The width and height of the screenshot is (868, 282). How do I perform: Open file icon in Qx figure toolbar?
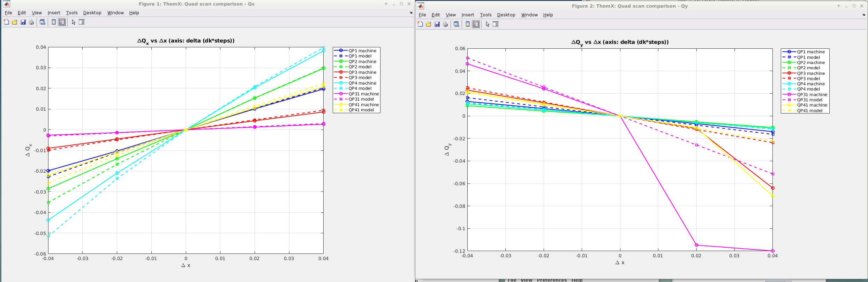[15, 22]
